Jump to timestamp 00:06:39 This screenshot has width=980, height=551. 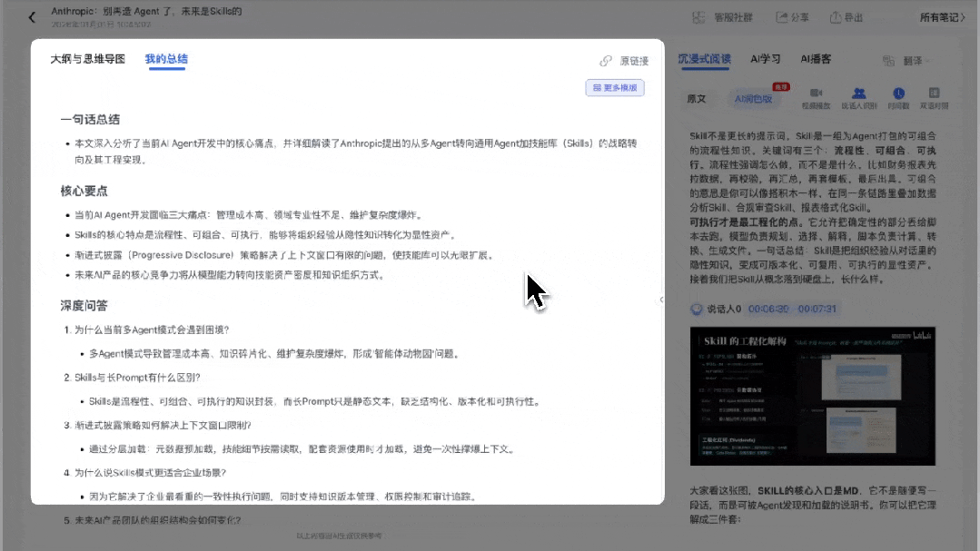coord(768,309)
